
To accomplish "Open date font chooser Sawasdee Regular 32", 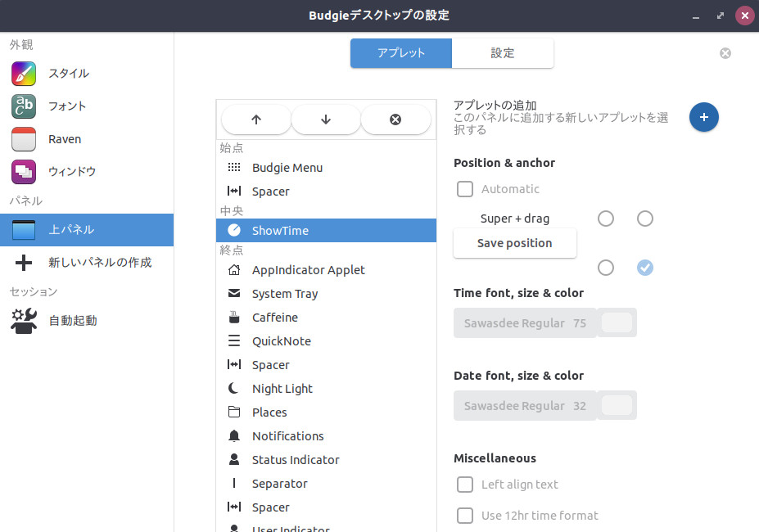I will point(525,406).
